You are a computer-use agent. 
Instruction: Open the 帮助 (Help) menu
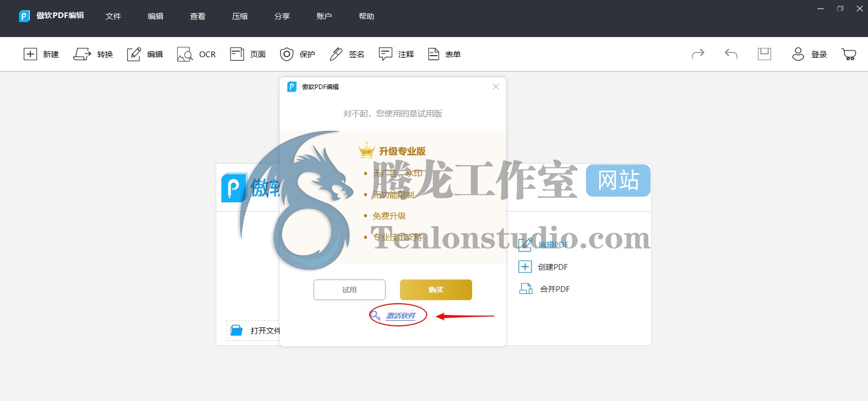point(367,16)
